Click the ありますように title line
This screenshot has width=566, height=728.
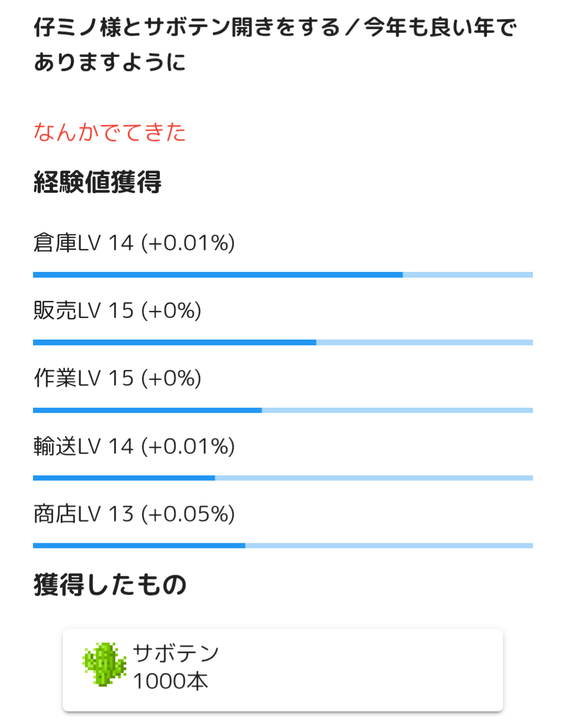click(x=110, y=62)
